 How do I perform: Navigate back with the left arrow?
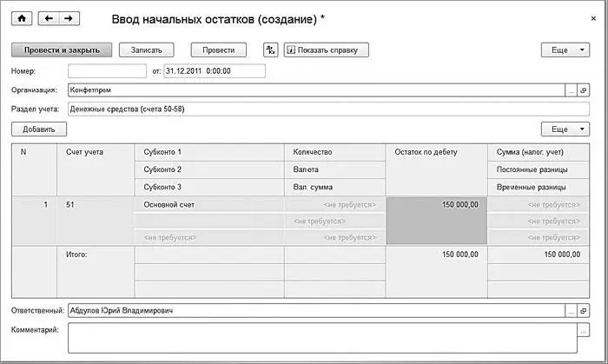point(49,18)
